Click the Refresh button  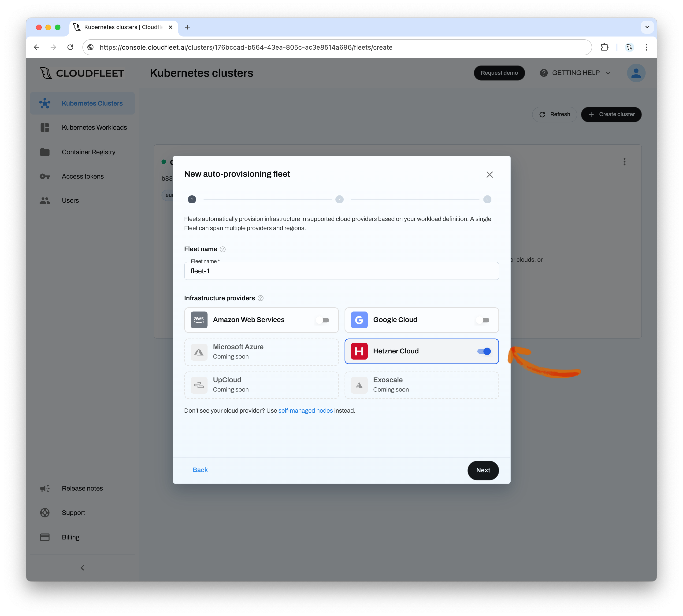point(555,114)
